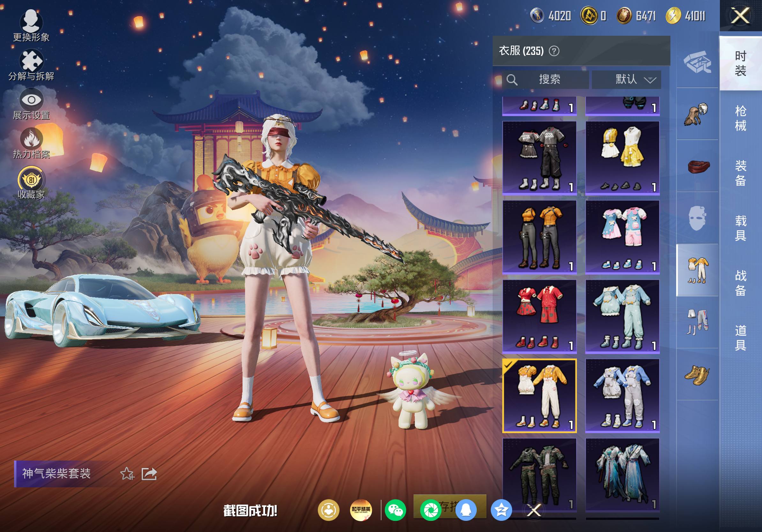Open the outfit set box category icon

pyautogui.click(x=697, y=62)
